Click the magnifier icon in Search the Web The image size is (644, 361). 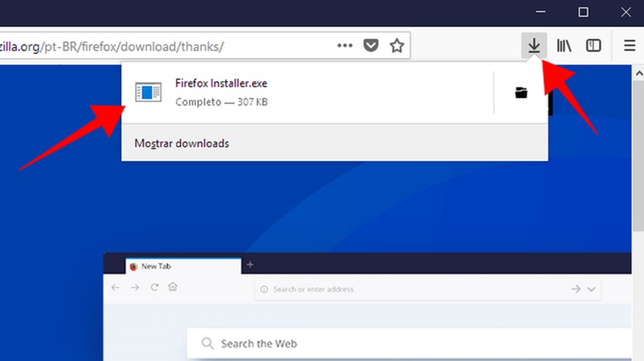(x=207, y=343)
